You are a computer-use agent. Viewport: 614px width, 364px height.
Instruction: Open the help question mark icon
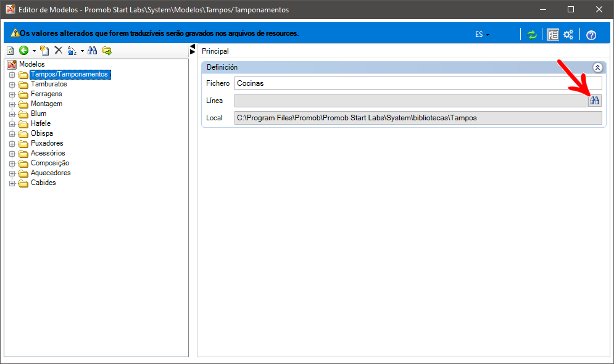point(591,35)
